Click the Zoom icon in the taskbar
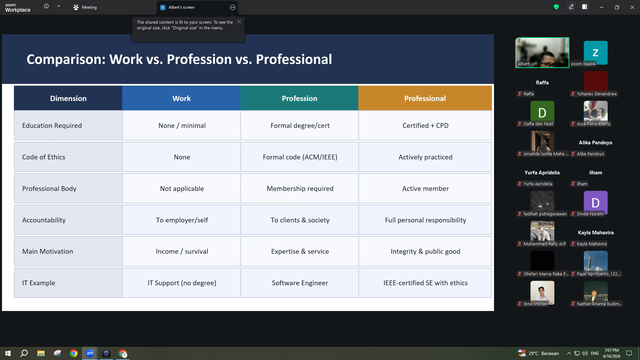 (x=90, y=353)
